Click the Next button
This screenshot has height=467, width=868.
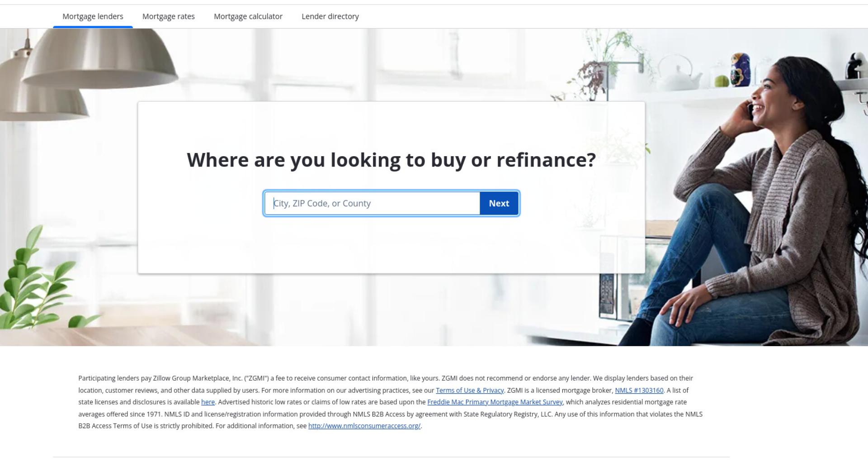click(499, 204)
